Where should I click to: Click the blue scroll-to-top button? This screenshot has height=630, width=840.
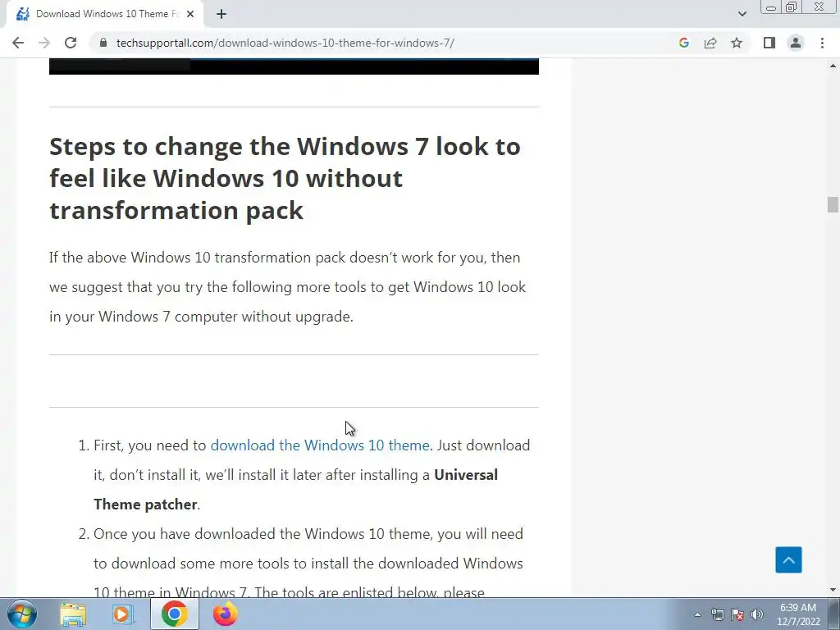788,559
